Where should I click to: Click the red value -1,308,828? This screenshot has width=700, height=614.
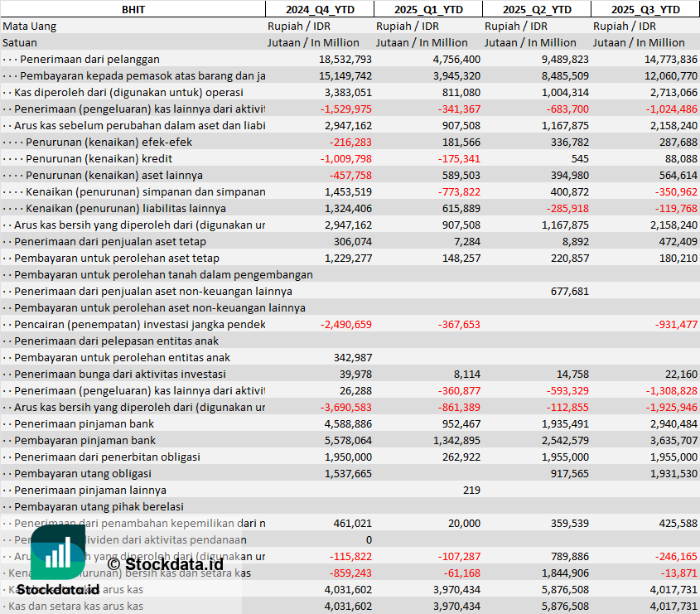coord(672,390)
